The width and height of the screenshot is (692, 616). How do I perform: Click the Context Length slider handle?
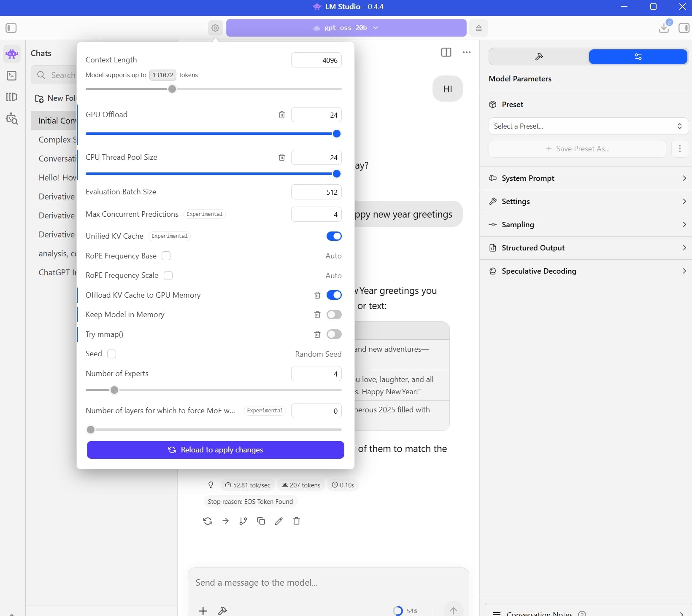(172, 89)
